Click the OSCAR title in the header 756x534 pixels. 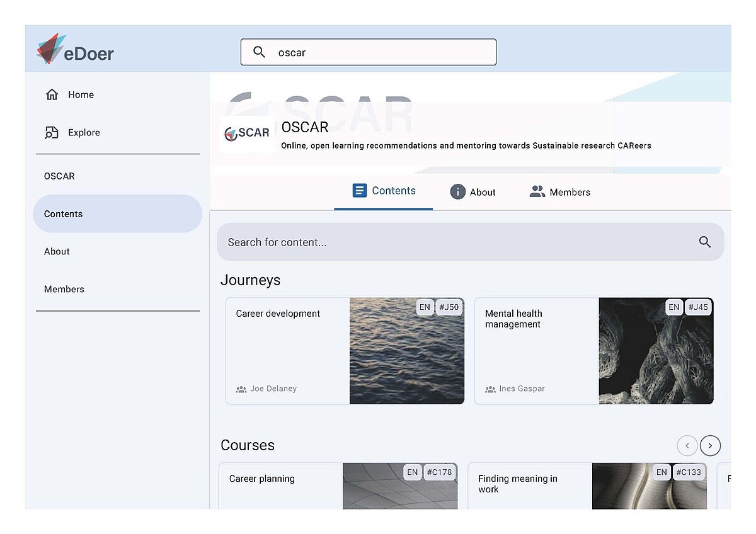pyautogui.click(x=305, y=127)
